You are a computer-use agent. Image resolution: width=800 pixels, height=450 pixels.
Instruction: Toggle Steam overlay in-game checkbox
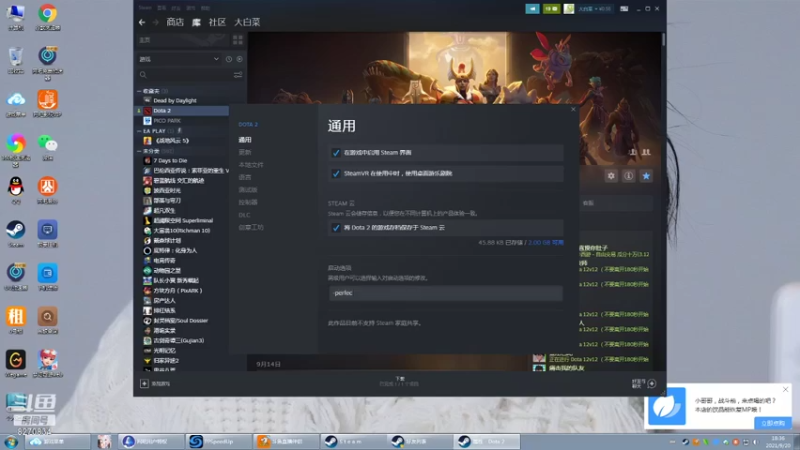tap(336, 153)
